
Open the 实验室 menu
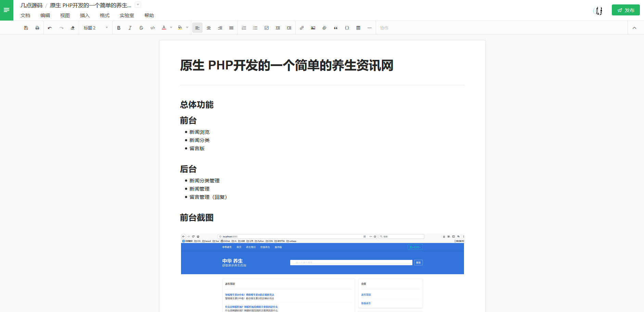(127, 15)
